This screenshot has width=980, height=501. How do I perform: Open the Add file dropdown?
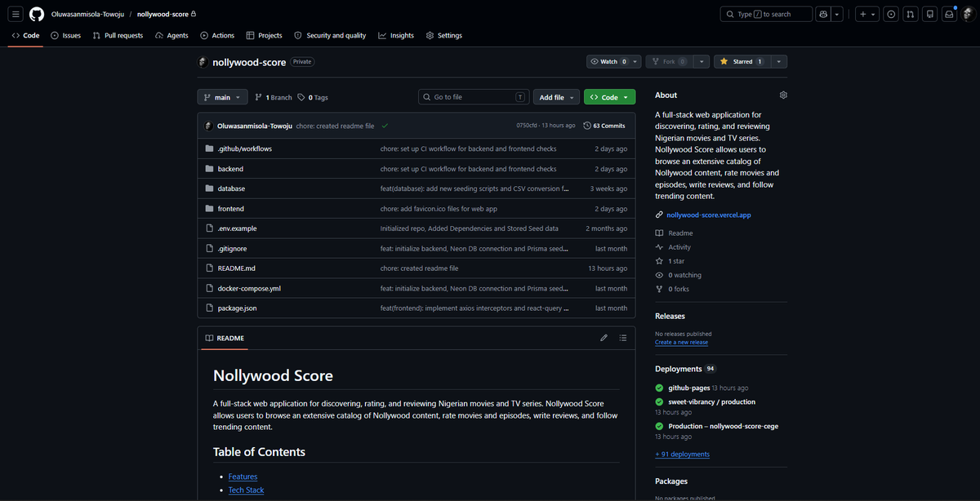pyautogui.click(x=557, y=97)
